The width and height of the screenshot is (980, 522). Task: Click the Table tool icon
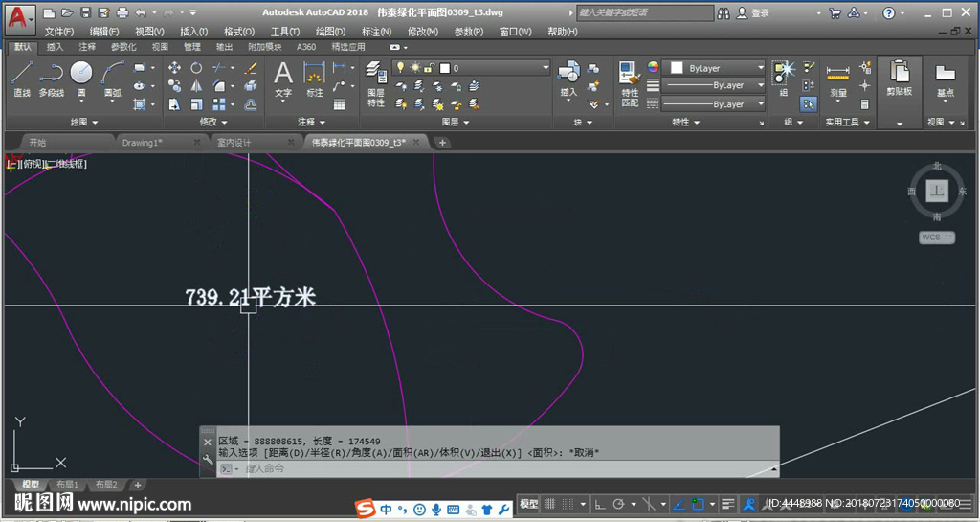pos(340,104)
